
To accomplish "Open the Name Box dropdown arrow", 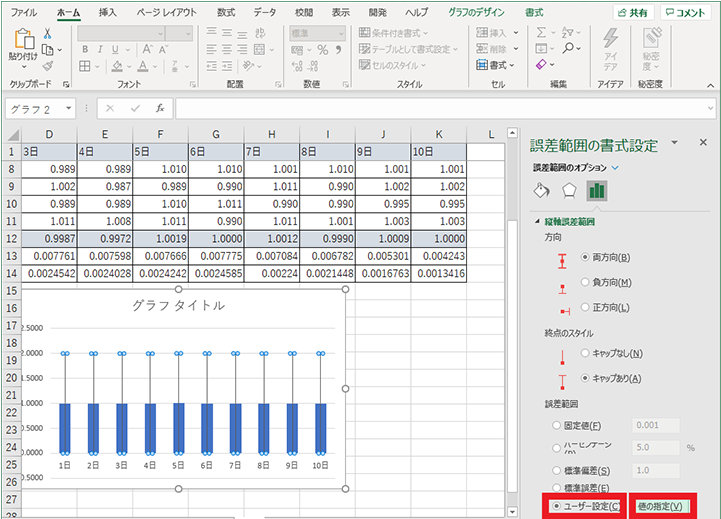I will click(69, 108).
